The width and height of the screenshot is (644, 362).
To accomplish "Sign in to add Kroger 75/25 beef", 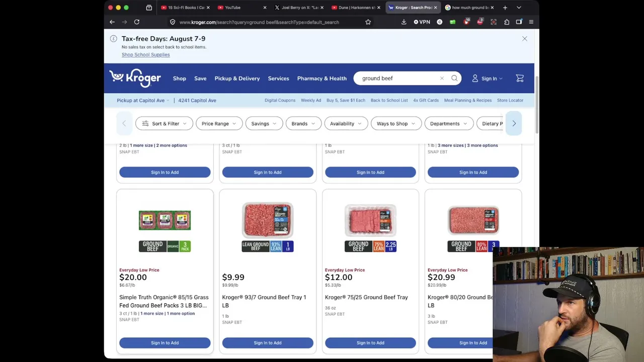I will pyautogui.click(x=370, y=343).
